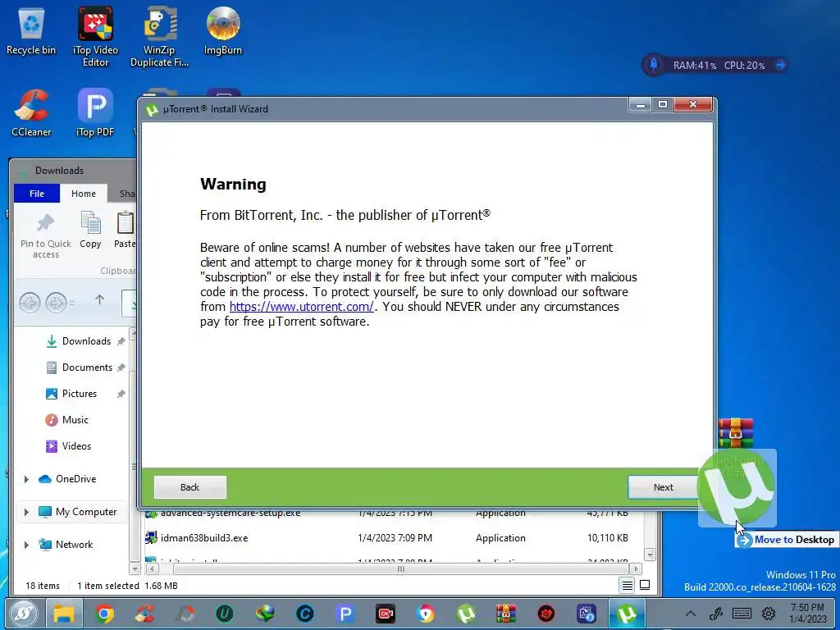Select the idman638build3.exe file row
840x630 pixels.
tap(394, 538)
